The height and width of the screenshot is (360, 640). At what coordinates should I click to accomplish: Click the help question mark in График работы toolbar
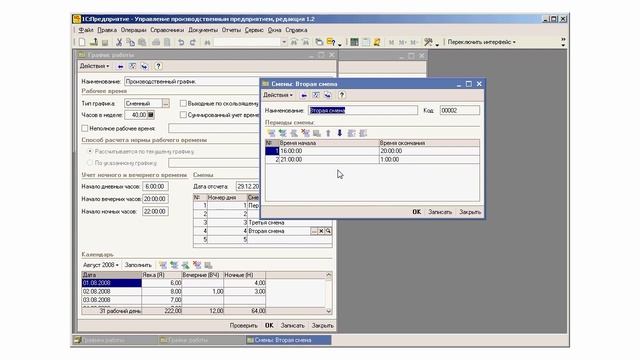coord(158,66)
